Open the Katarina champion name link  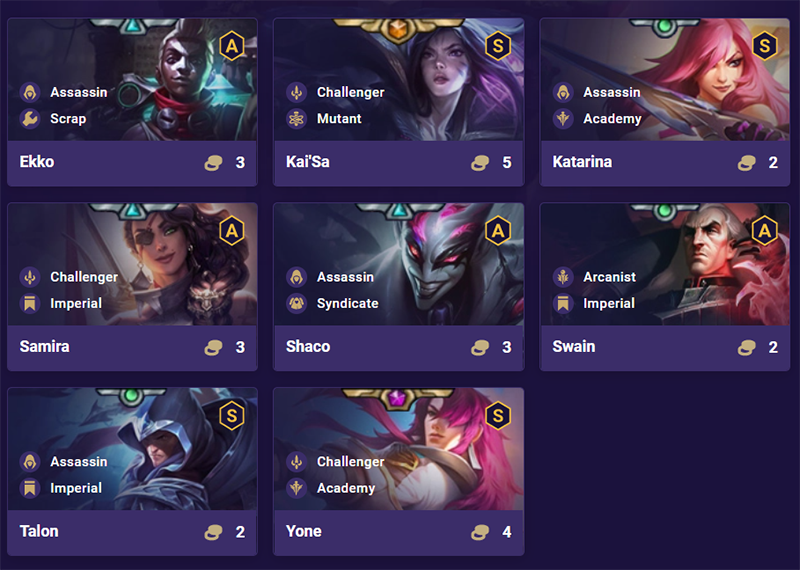click(582, 162)
